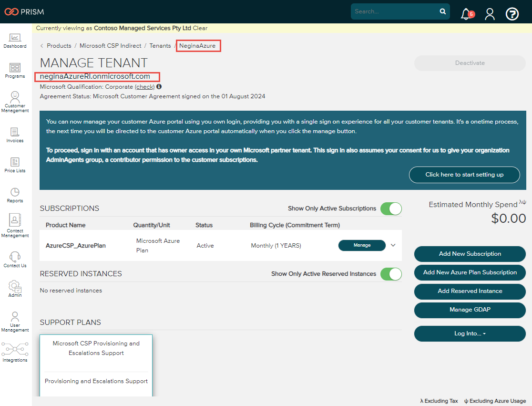532x406 pixels.
Task: Open the user profile icon
Action: [490, 14]
